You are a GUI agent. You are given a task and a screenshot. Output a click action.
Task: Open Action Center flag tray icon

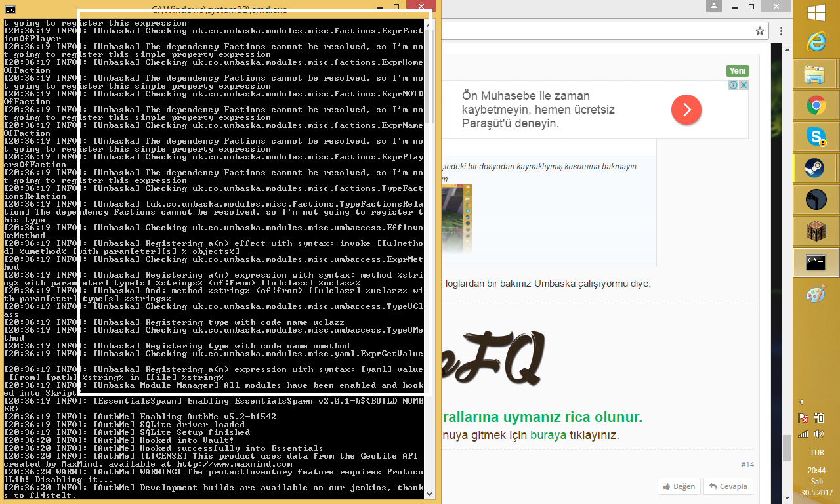point(803,417)
